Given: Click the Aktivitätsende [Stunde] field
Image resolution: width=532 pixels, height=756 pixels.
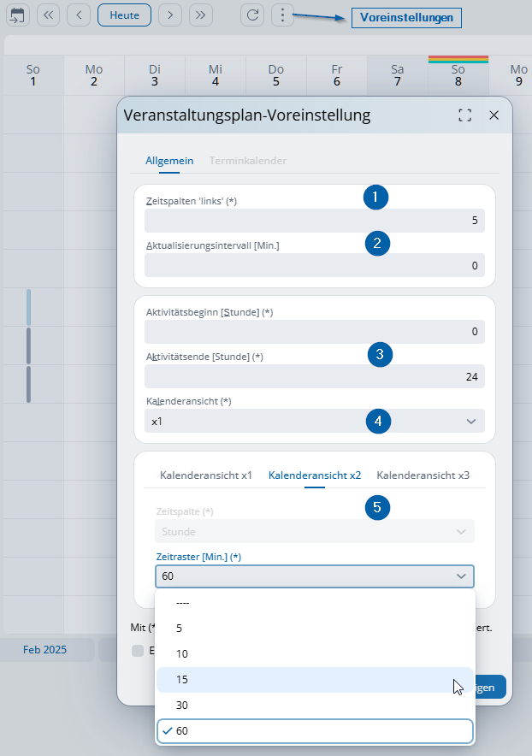Looking at the screenshot, I should [x=314, y=376].
